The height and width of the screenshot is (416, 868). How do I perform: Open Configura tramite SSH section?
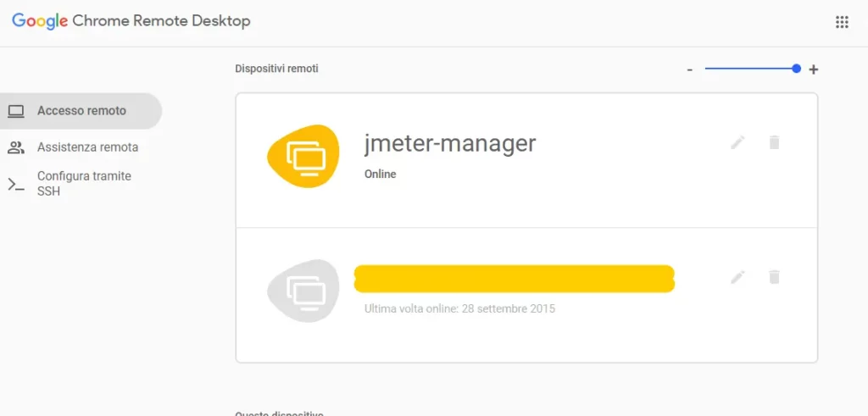[81, 184]
